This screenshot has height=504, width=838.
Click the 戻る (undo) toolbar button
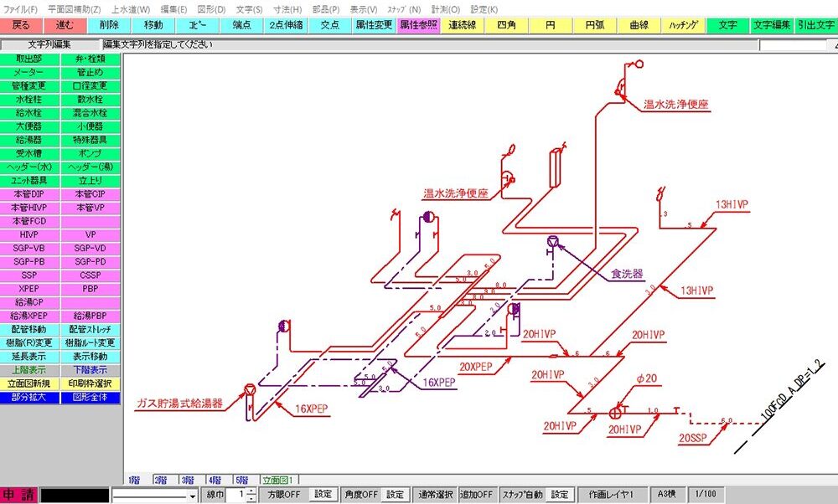click(x=21, y=25)
